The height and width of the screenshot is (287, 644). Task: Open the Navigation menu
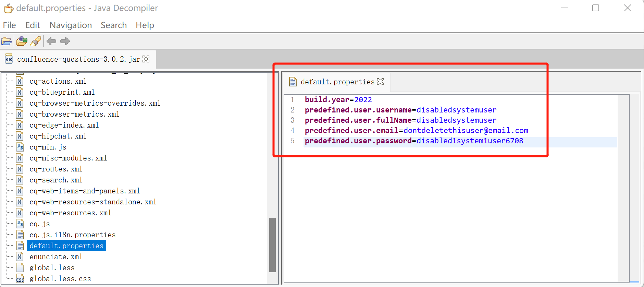[x=71, y=25]
